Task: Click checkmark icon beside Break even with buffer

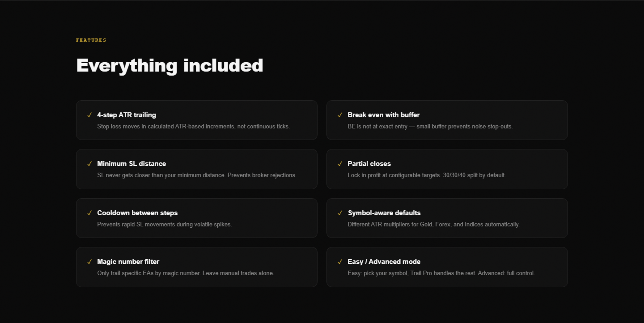Action: tap(340, 115)
